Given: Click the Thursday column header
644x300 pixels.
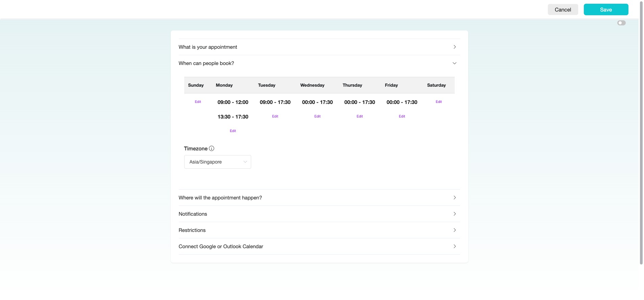Looking at the screenshot, I should point(352,85).
